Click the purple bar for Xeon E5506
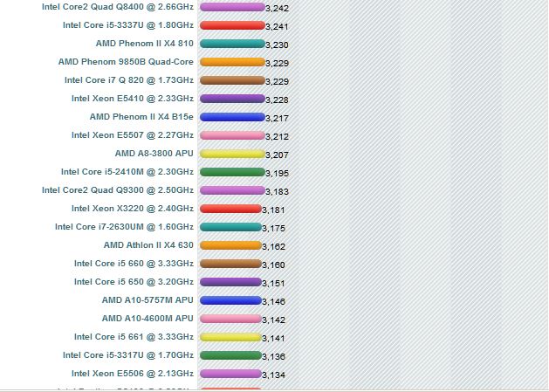 [x=230, y=374]
